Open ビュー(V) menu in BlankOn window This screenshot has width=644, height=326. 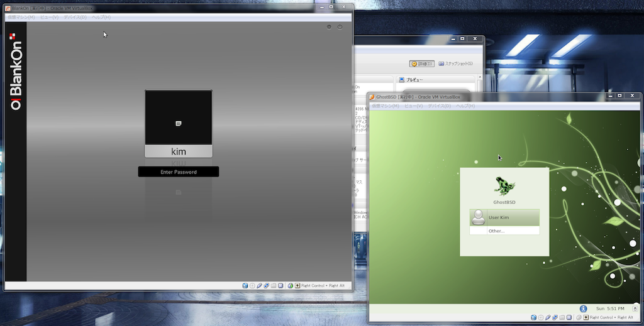click(49, 17)
